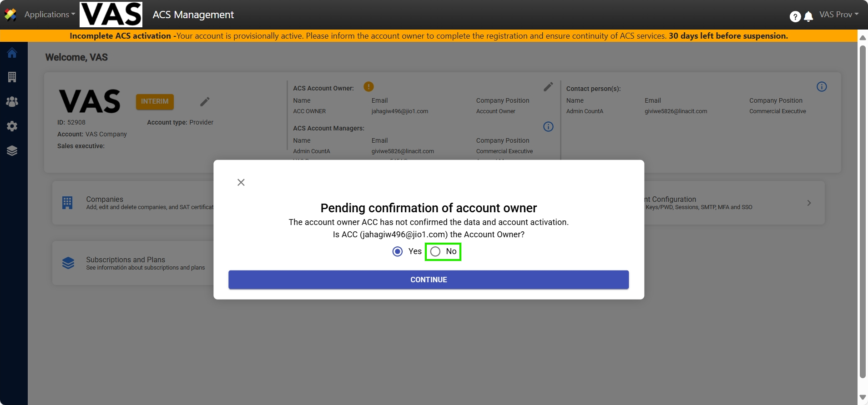Screen dimensions: 868x405
Task: Expand the Configuration card chevron
Action: pyautogui.click(x=808, y=203)
